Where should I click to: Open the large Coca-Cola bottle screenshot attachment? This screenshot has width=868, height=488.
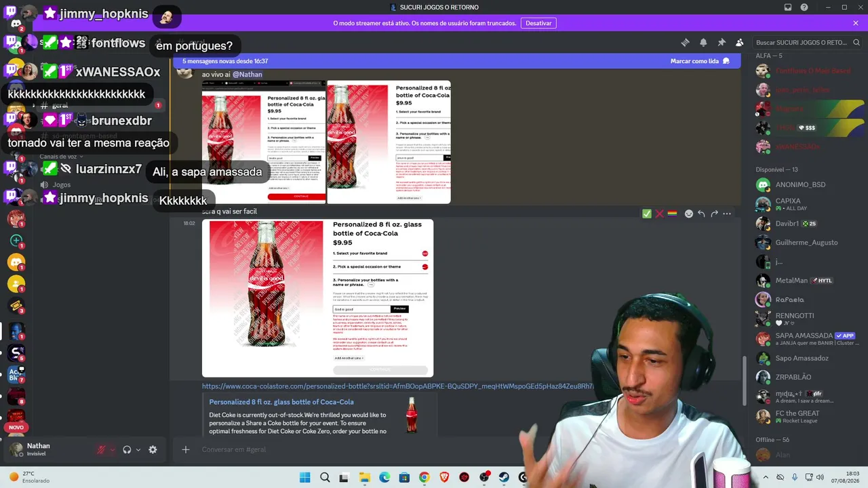(x=317, y=298)
